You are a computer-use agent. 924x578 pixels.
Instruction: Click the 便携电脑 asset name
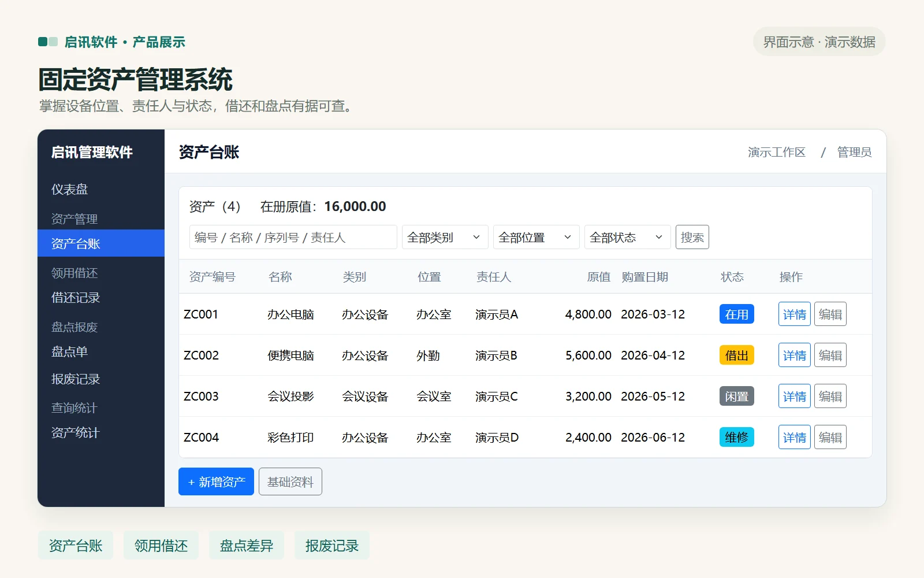click(x=290, y=355)
